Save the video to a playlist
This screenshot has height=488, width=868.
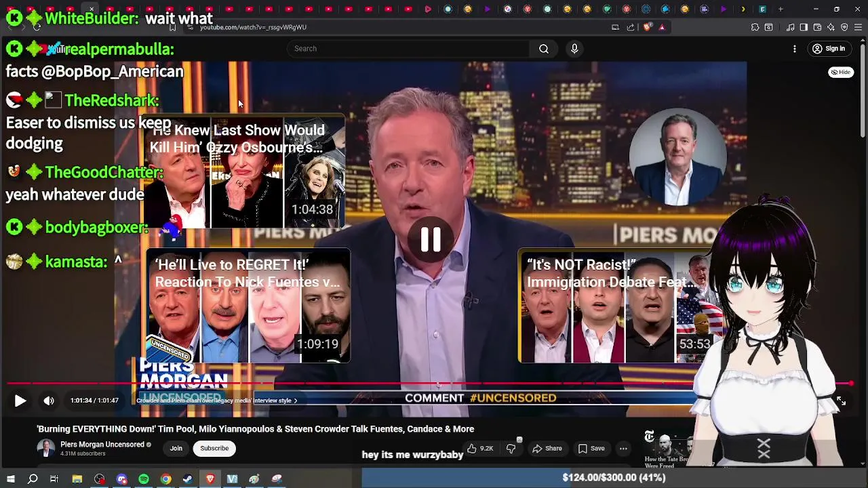coord(591,448)
